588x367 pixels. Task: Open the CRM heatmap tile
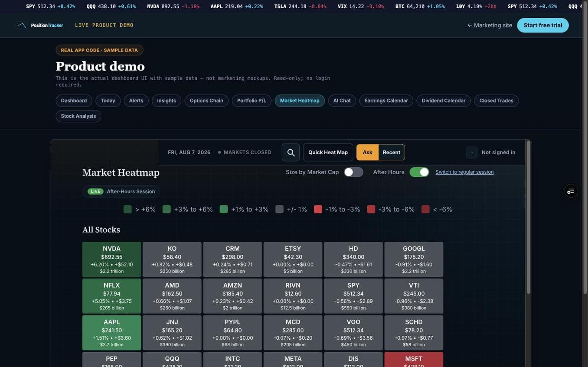[x=233, y=260]
